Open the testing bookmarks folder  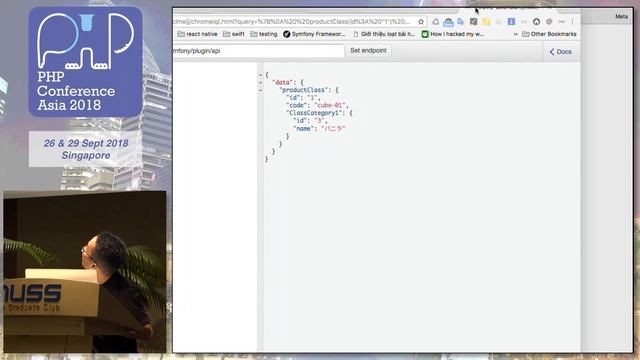(264, 34)
